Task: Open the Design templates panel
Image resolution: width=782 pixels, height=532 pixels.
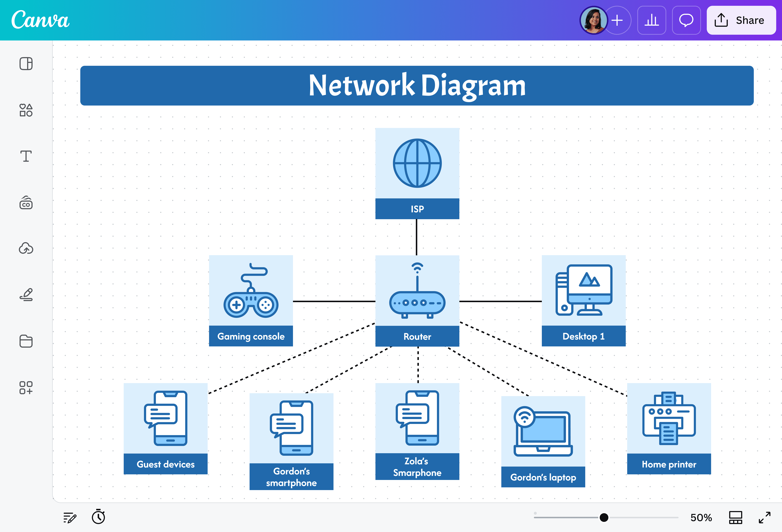Action: point(26,64)
